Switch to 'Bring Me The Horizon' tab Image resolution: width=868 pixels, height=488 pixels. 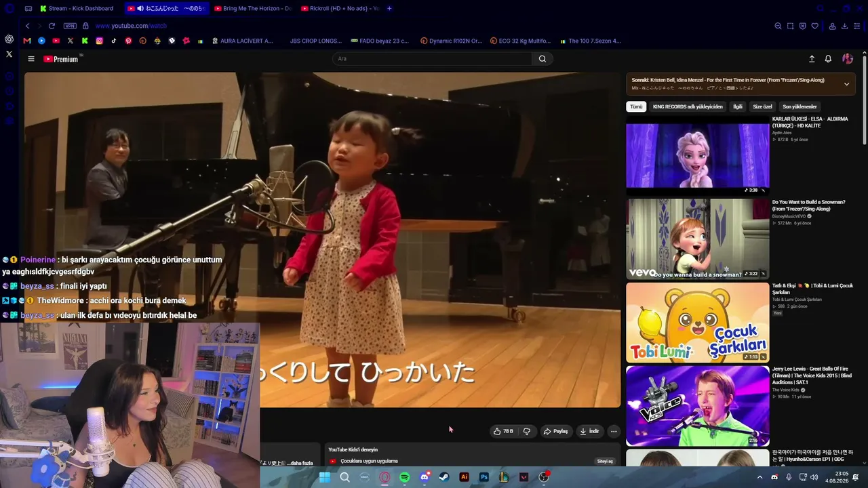tap(252, 8)
